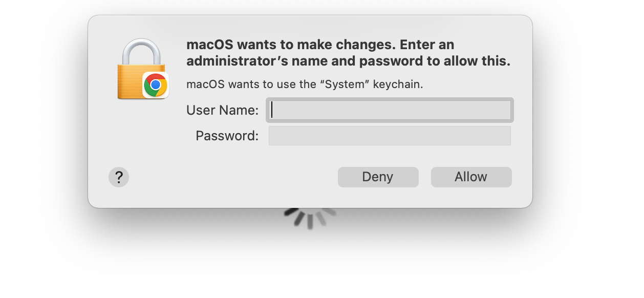This screenshot has height=298, width=644.
Task: Click the loading spinner below the dialog
Action: click(310, 217)
